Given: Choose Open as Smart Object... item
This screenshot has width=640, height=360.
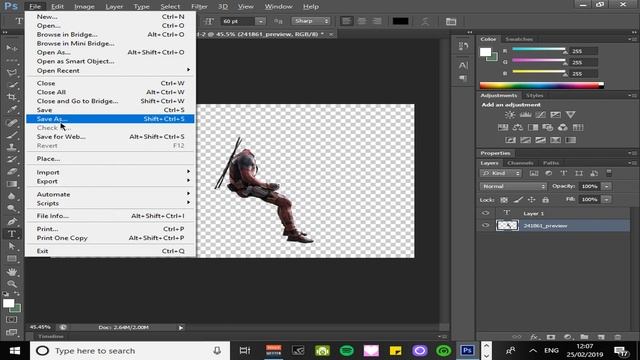Looking at the screenshot, I should tap(110, 61).
